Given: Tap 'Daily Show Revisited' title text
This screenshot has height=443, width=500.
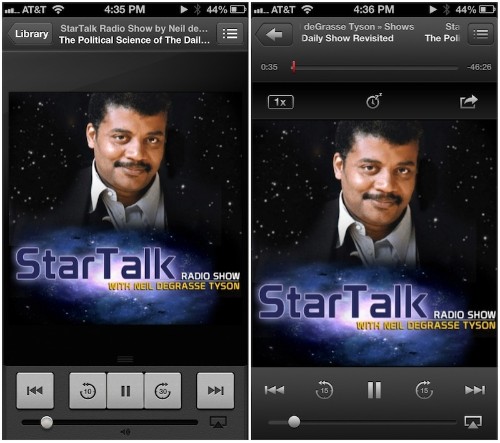Looking at the screenshot, I should [x=347, y=38].
